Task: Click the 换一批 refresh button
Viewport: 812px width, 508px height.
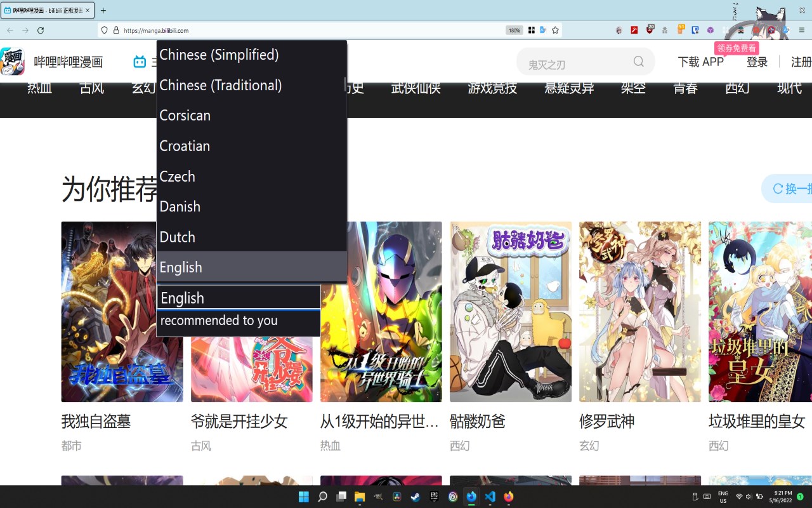Action: pos(787,189)
